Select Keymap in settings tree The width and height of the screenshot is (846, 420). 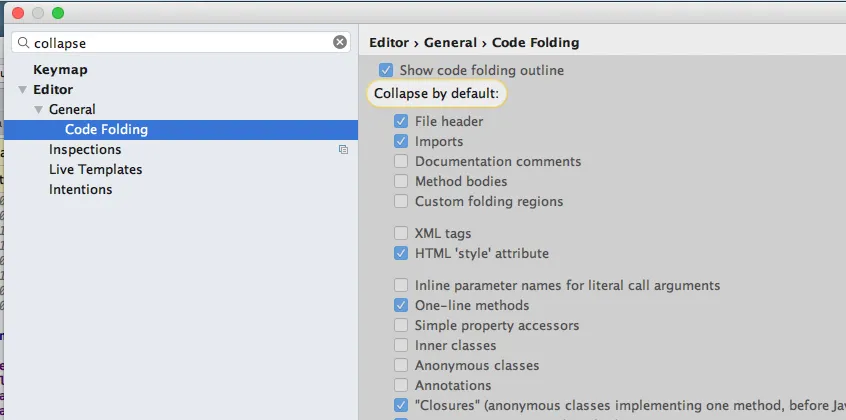(60, 70)
